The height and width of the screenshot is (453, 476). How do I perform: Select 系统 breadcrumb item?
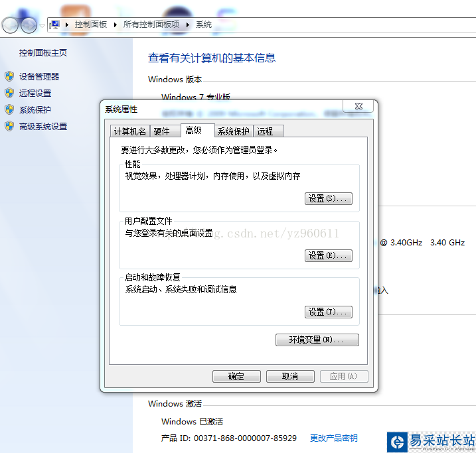(204, 25)
